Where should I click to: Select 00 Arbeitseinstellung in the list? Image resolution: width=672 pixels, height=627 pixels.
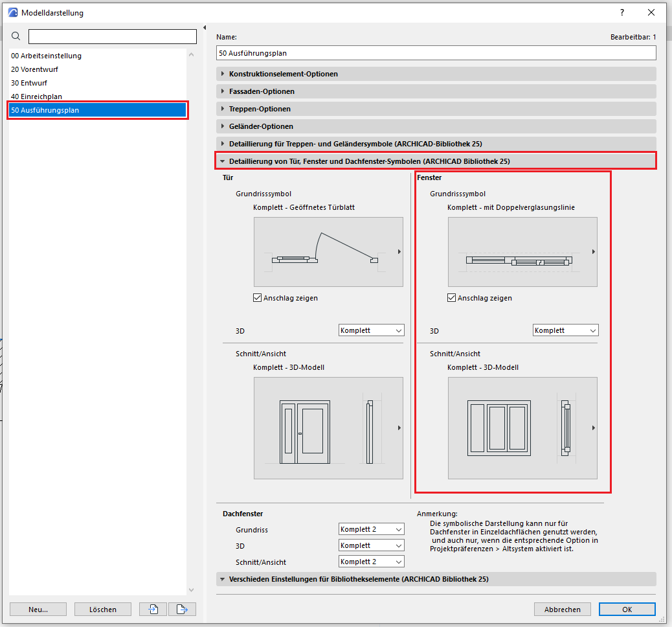click(47, 56)
